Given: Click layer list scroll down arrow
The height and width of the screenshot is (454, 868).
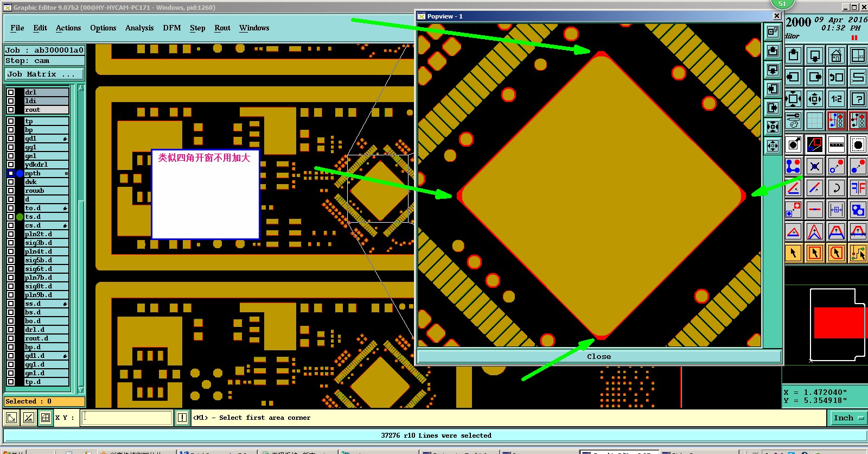Looking at the screenshot, I should [x=81, y=390].
